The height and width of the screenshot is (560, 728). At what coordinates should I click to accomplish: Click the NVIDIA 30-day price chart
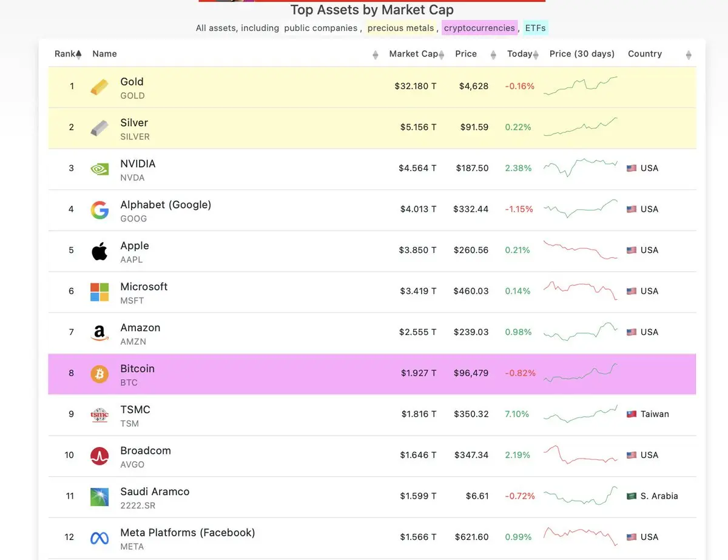point(581,168)
